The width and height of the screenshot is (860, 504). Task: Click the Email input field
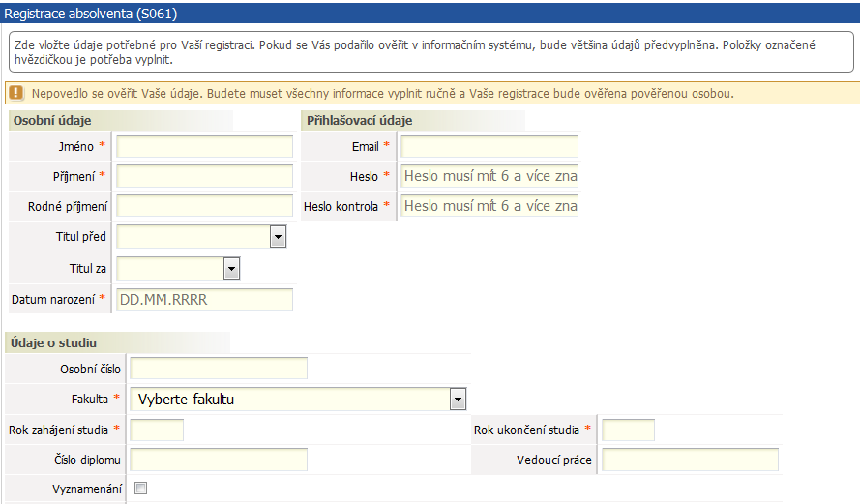(x=489, y=146)
